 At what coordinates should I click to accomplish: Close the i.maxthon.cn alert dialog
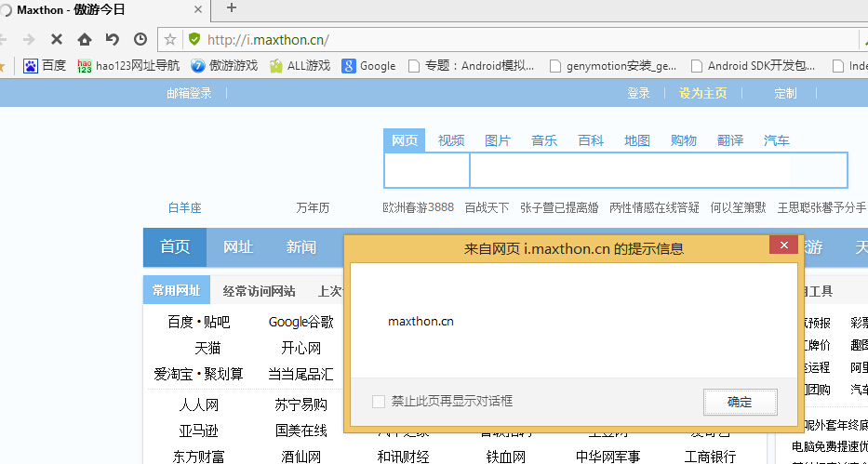[783, 245]
